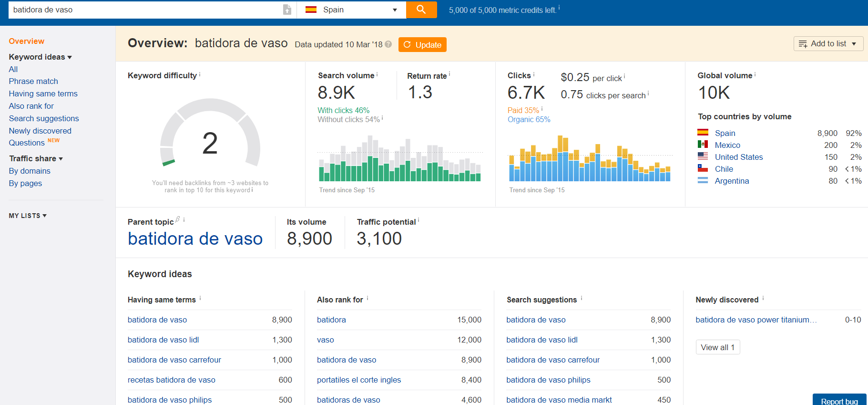Open batidora de vaso lidl under Having same terms
This screenshot has width=868, height=405.
pyautogui.click(x=163, y=340)
